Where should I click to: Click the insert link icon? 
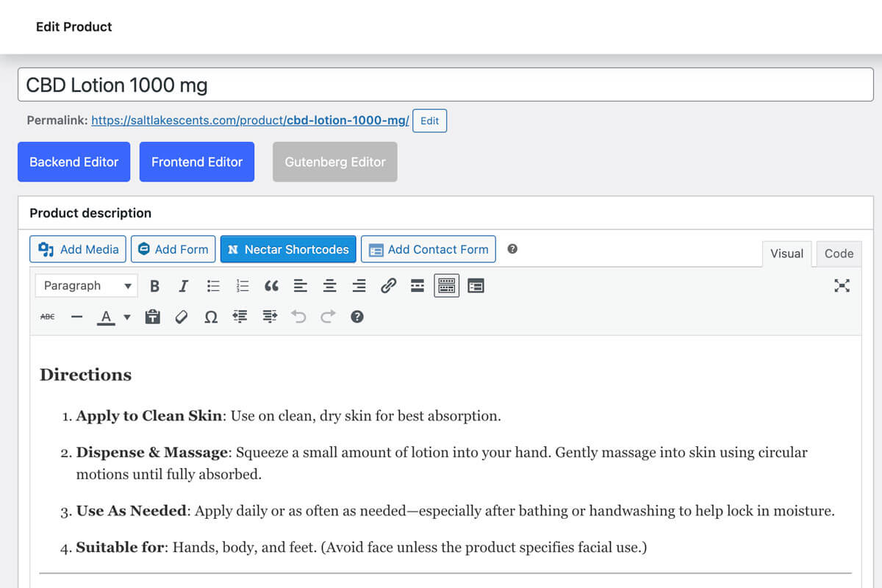388,286
